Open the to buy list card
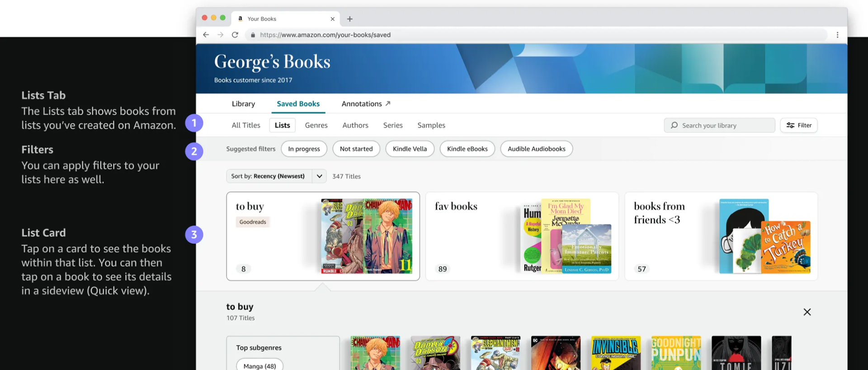 coord(323,236)
